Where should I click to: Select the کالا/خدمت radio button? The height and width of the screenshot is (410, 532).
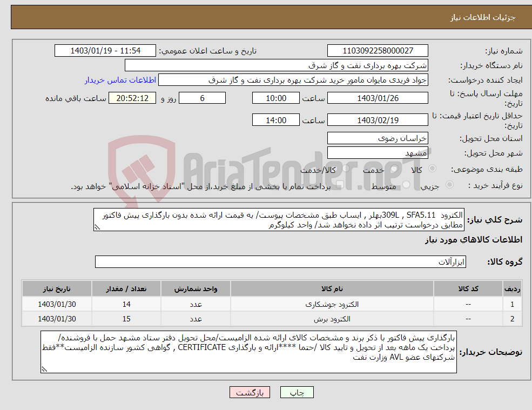346,169
